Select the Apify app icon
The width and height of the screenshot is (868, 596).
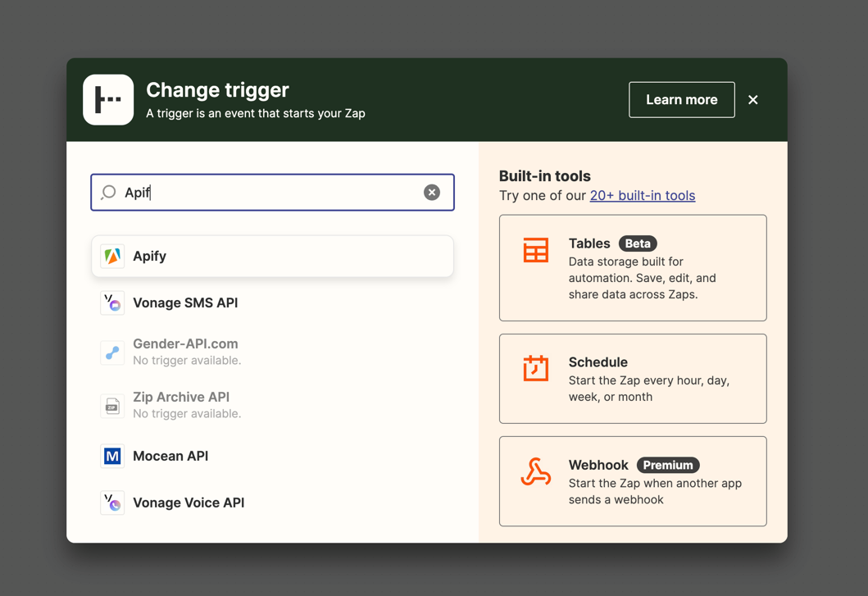point(112,256)
